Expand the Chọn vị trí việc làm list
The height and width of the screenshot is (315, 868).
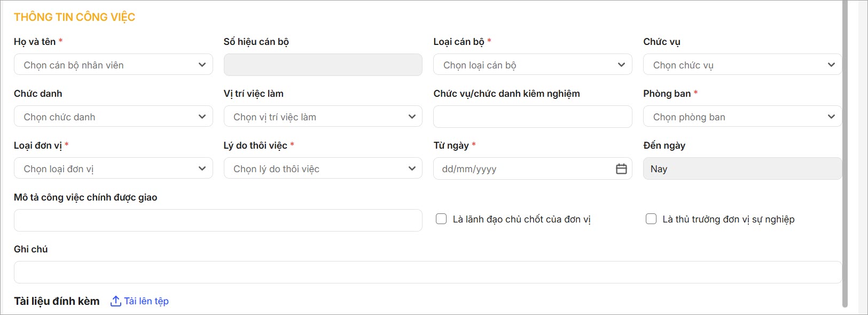[323, 117]
